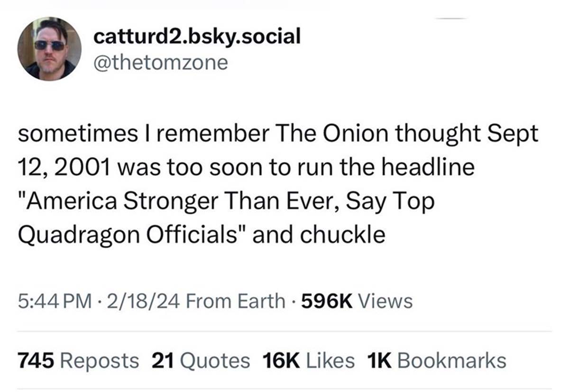This screenshot has height=392, width=569.
Task: Click the catturd2.bsky.social display name
Action: point(197,36)
